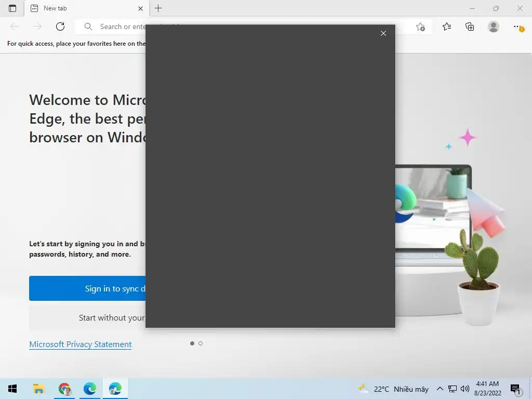Minimize the Edge window

tap(472, 8)
